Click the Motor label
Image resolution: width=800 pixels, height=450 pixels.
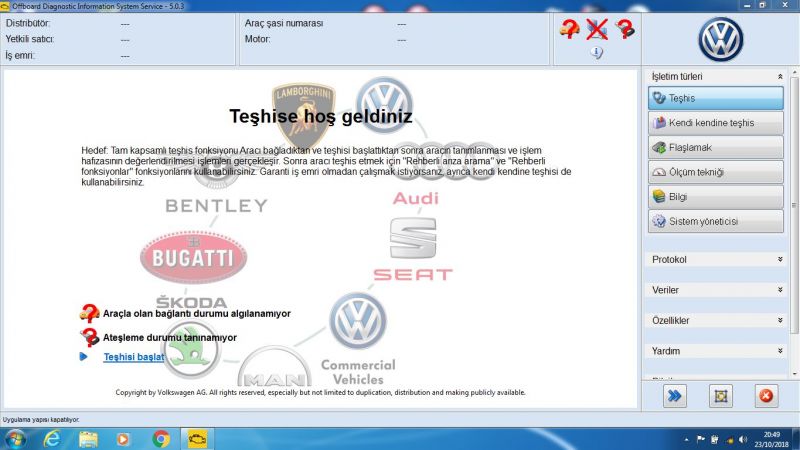click(257, 39)
